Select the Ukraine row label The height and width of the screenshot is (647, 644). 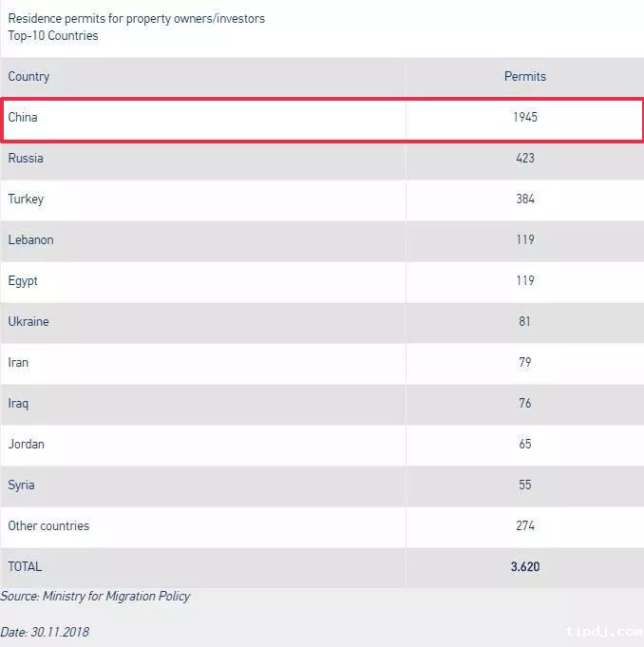click(28, 321)
